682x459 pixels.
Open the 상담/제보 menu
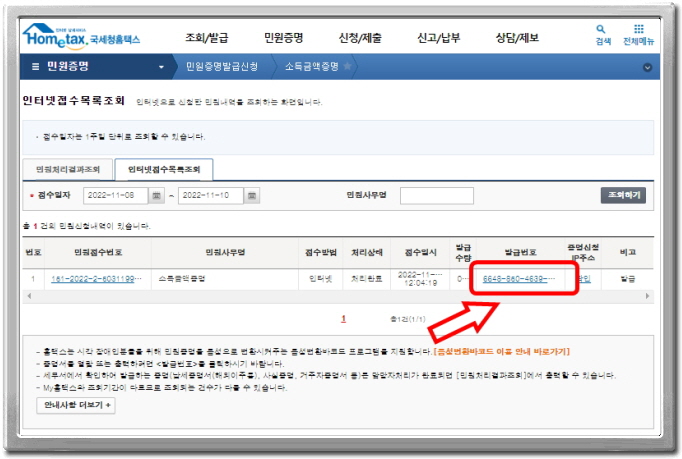pos(517,38)
